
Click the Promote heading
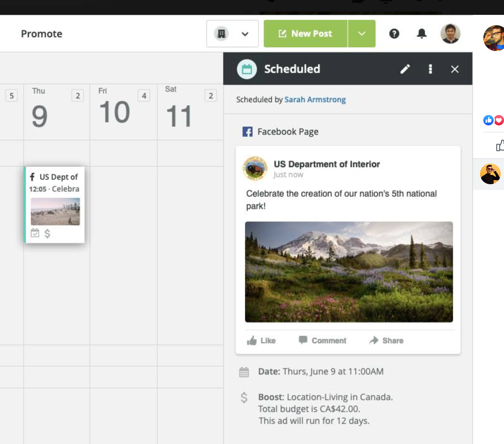[x=42, y=34]
